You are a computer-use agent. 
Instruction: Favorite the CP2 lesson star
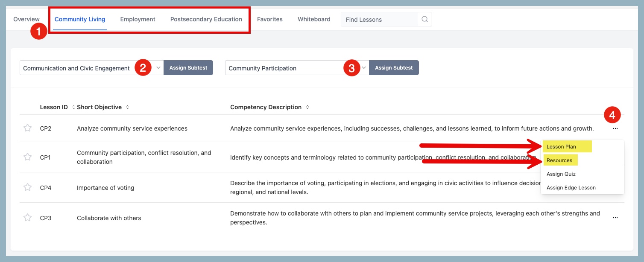[x=27, y=128]
